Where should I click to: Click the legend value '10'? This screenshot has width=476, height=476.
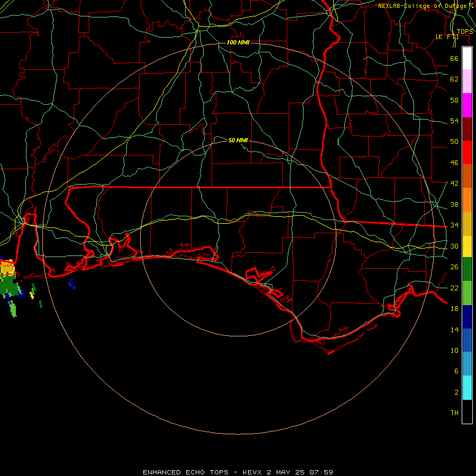[x=454, y=350]
